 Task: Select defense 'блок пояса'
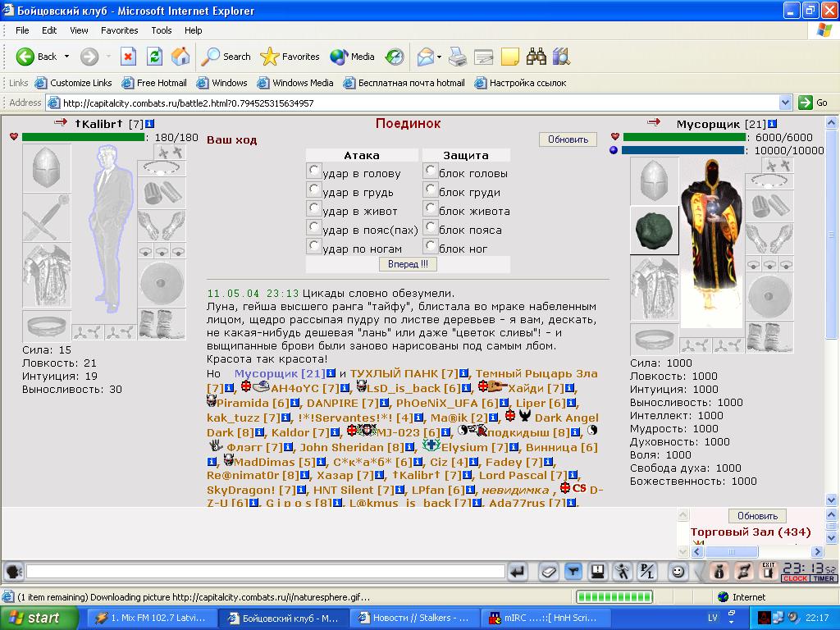[x=431, y=227]
